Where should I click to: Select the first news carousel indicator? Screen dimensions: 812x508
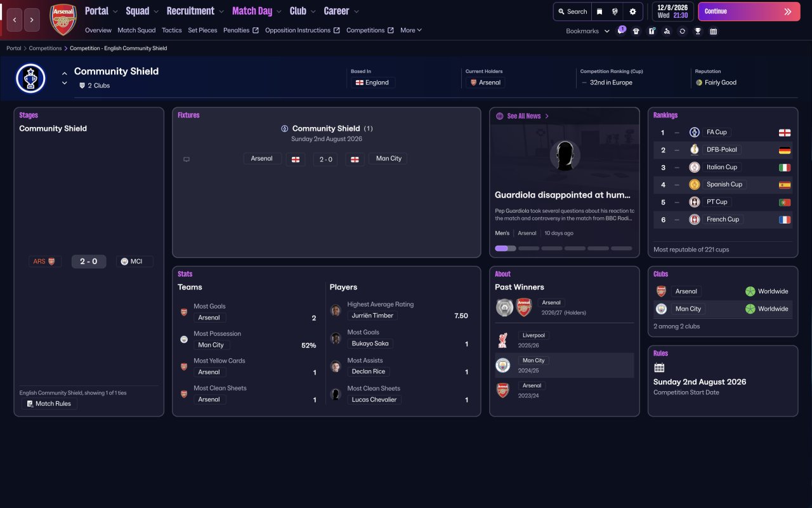click(506, 248)
